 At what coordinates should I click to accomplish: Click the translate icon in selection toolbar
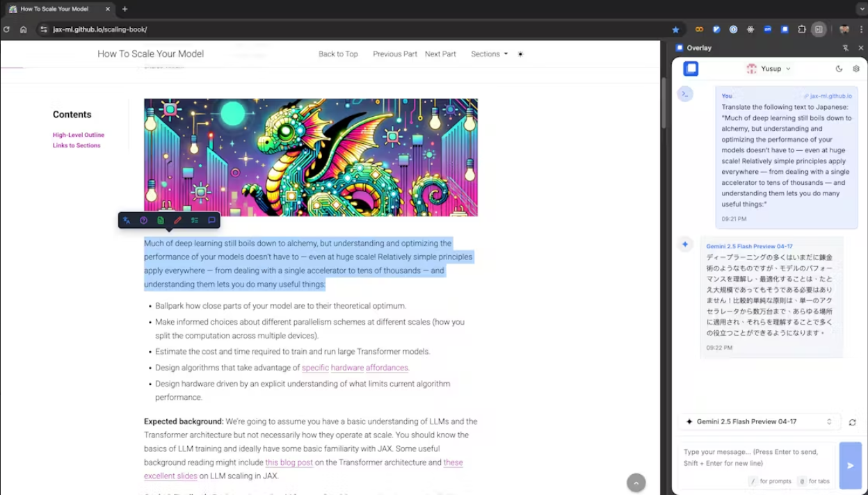[x=127, y=220]
